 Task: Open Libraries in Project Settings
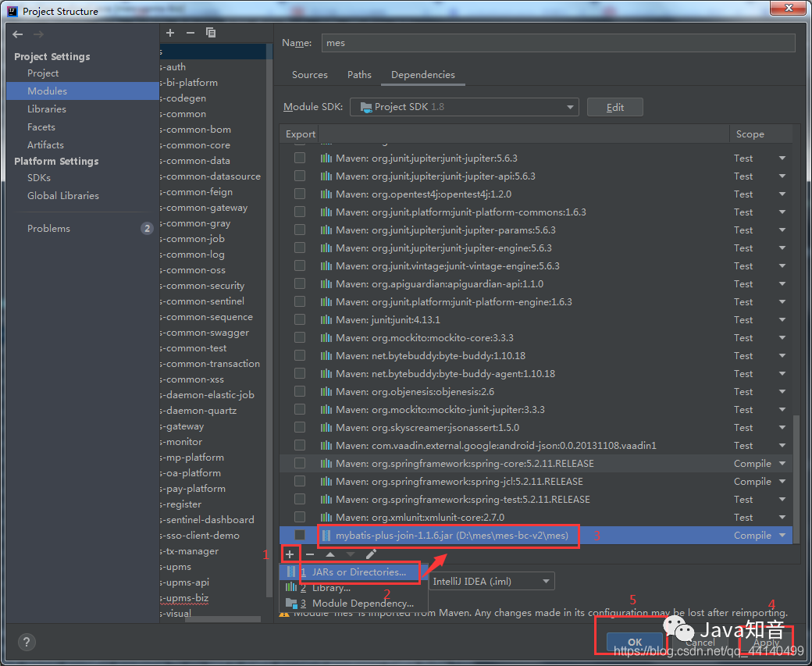47,109
